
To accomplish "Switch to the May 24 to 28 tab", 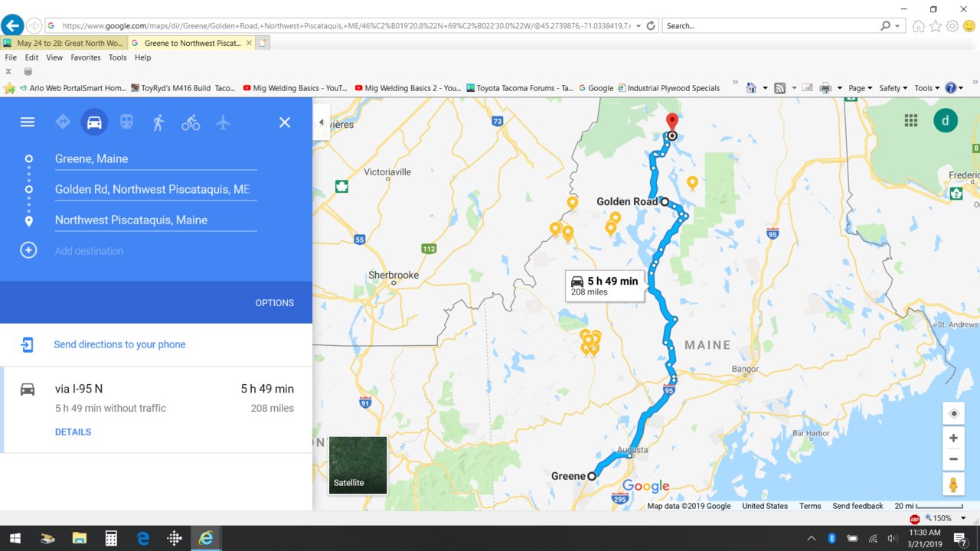I will 64,43.
